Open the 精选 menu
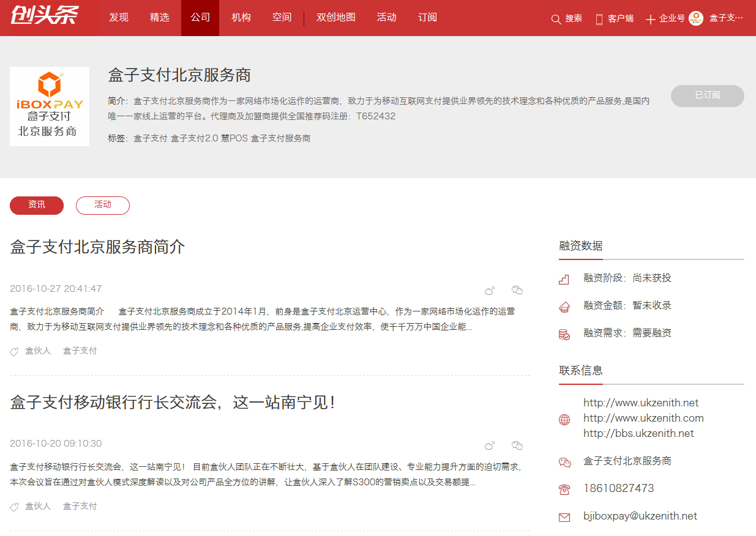The image size is (756, 536). (160, 18)
